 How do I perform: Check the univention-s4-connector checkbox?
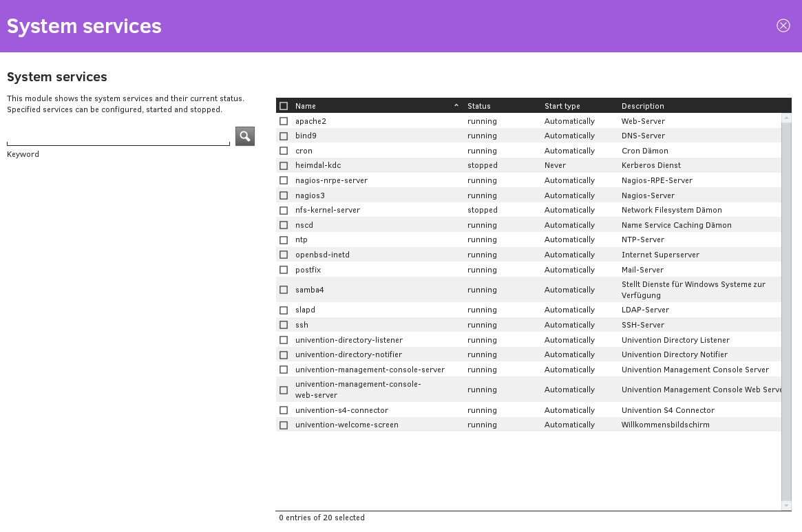click(284, 411)
